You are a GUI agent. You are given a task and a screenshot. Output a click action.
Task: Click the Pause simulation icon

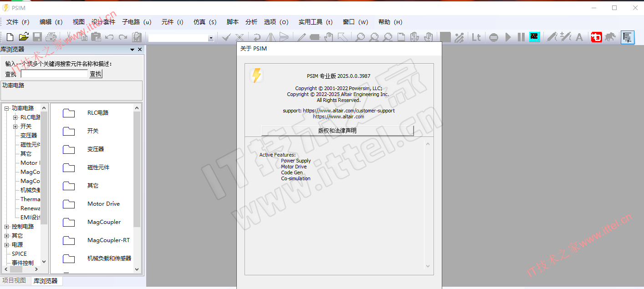(521, 37)
